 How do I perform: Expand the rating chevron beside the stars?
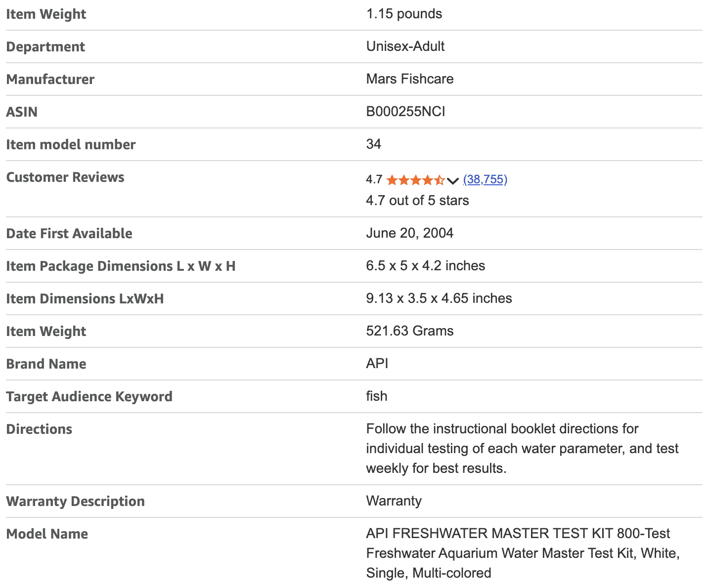pos(453,181)
